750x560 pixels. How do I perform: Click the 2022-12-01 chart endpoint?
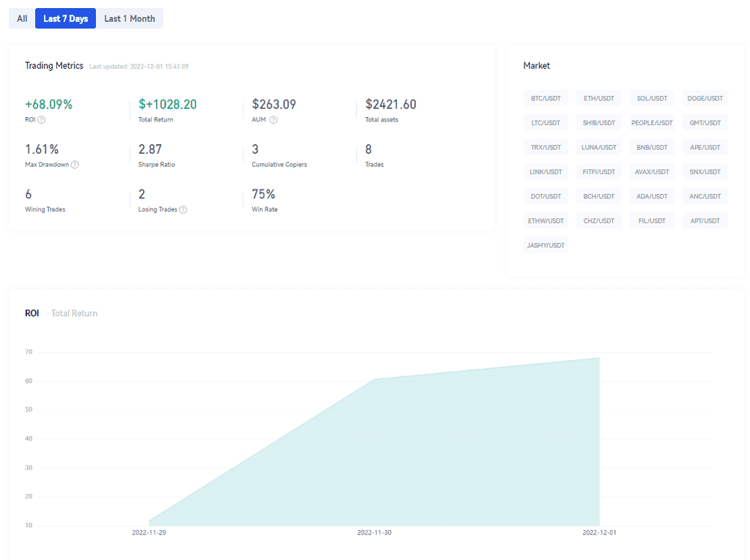pos(599,358)
